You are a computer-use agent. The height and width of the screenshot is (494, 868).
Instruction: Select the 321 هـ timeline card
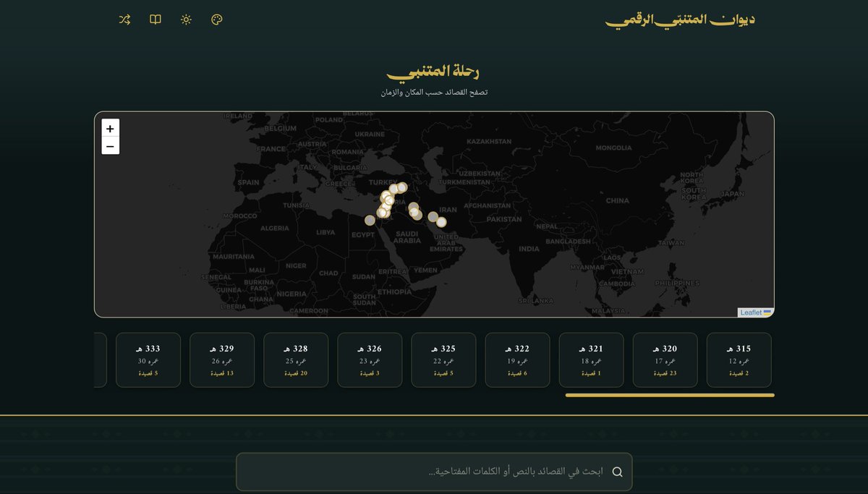click(591, 359)
